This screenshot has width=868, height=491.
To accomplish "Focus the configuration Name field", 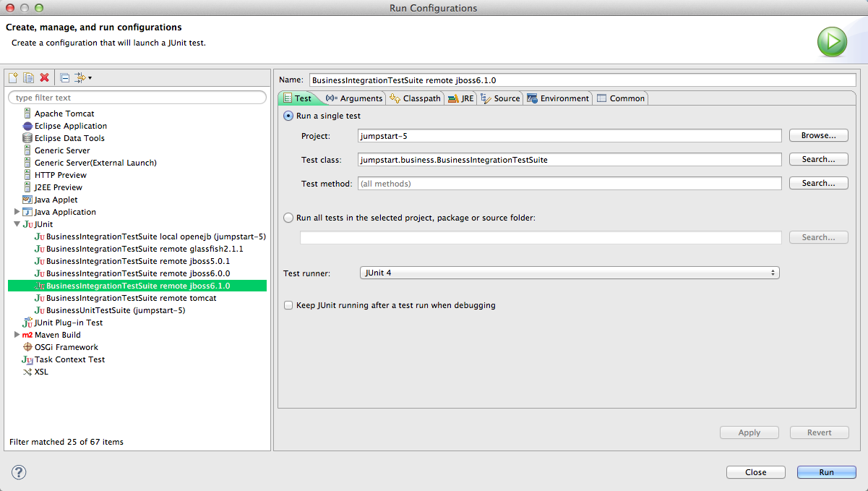I will coord(583,80).
